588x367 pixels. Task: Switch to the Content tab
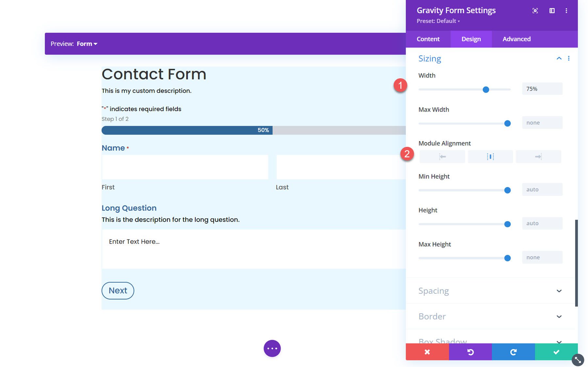pos(428,39)
